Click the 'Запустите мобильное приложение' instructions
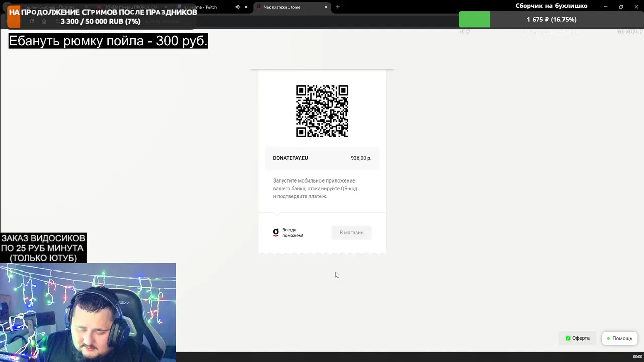This screenshot has height=362, width=644. click(x=315, y=188)
